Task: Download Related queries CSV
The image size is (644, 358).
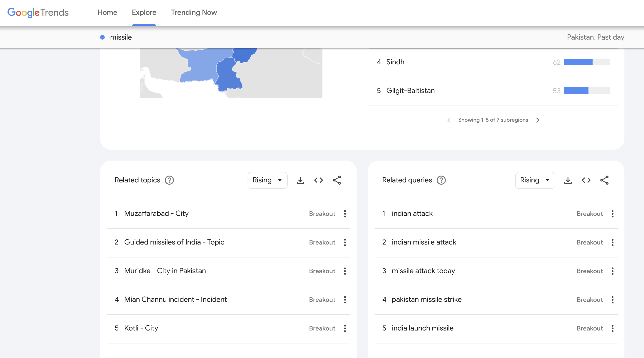Action: pyautogui.click(x=568, y=180)
